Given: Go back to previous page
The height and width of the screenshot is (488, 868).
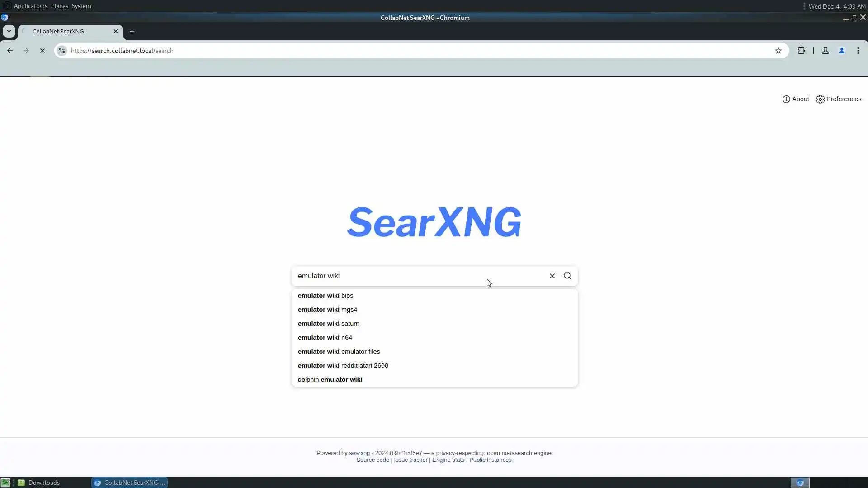Looking at the screenshot, I should [10, 51].
